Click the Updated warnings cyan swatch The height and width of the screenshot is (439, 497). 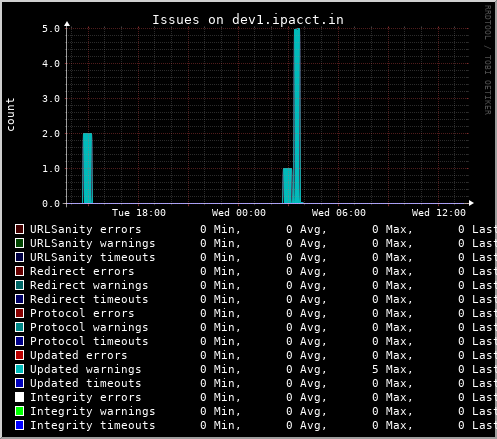(x=19, y=369)
